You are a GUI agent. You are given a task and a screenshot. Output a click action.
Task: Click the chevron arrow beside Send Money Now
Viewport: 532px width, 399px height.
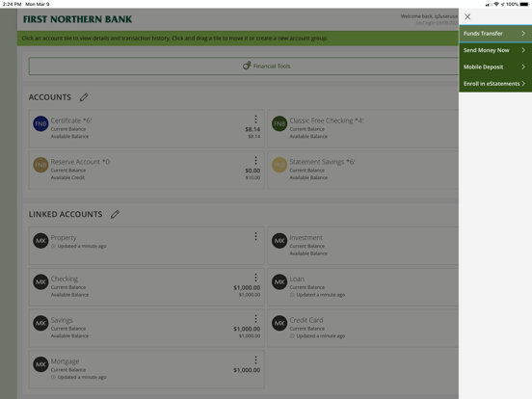523,50
